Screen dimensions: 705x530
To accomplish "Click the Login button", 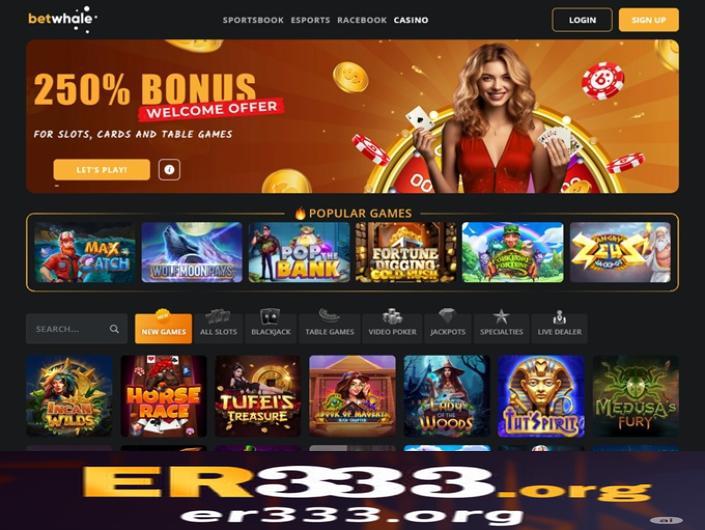I will point(582,20).
